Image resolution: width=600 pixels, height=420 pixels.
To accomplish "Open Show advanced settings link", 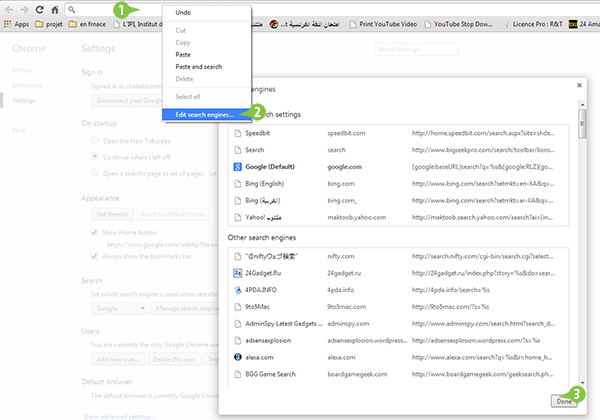I will (x=119, y=417).
